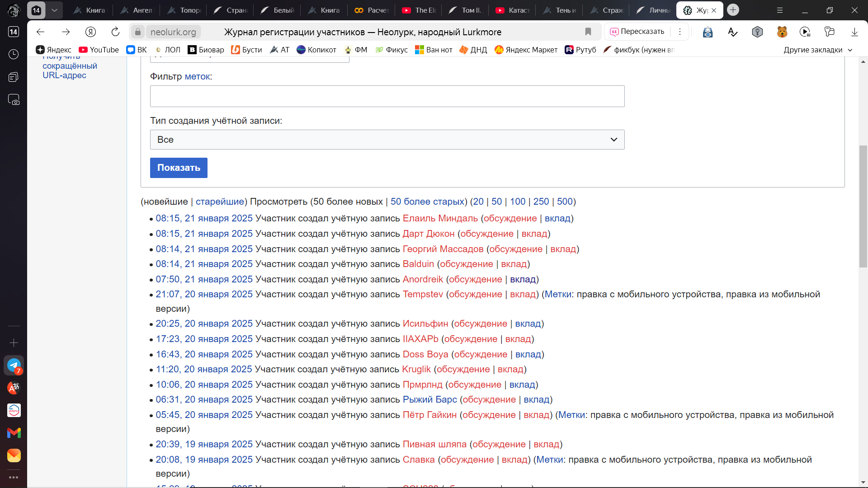Click the bookmark icon in address bar
868x488 pixels.
[588, 32]
